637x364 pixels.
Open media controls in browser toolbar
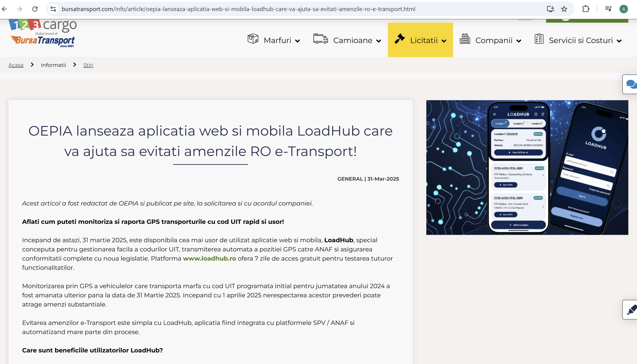tap(608, 9)
